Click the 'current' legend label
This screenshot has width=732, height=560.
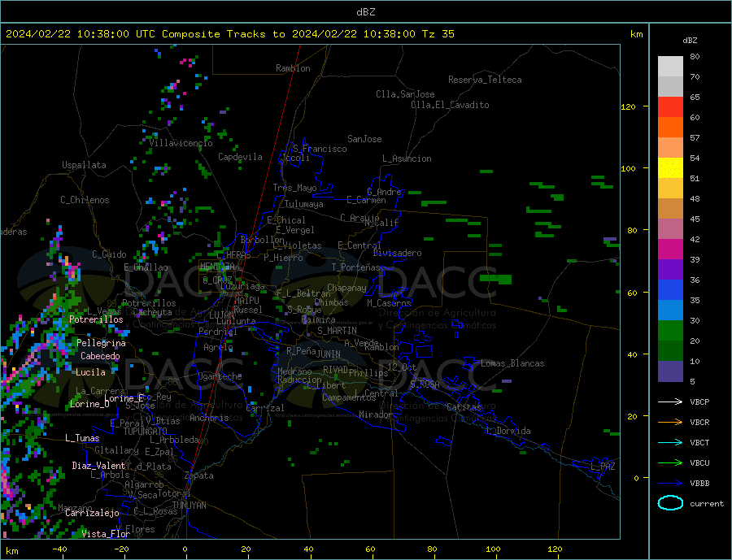click(707, 504)
